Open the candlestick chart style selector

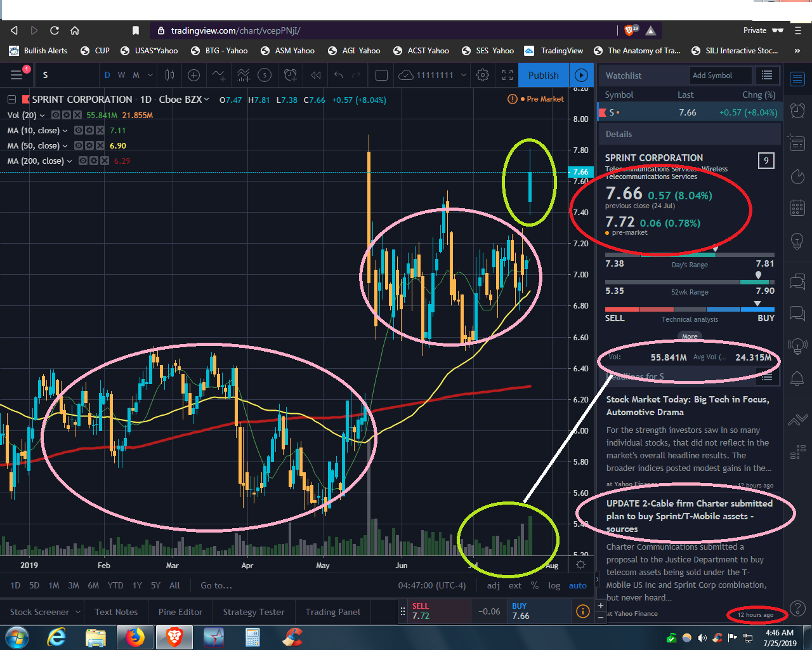tap(169, 76)
